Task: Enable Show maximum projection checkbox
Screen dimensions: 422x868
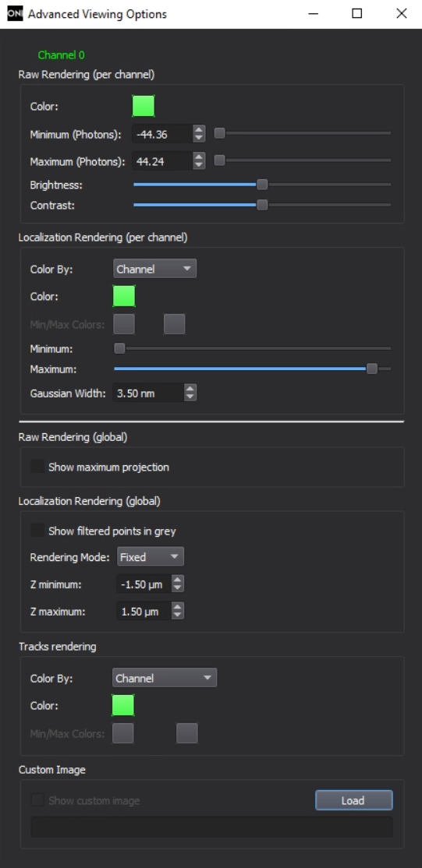Action: 37,467
